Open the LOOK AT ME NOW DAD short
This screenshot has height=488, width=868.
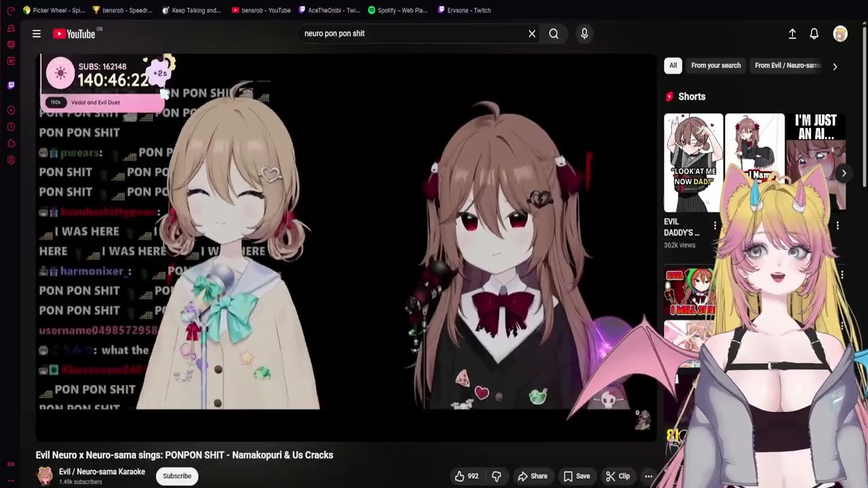click(693, 163)
